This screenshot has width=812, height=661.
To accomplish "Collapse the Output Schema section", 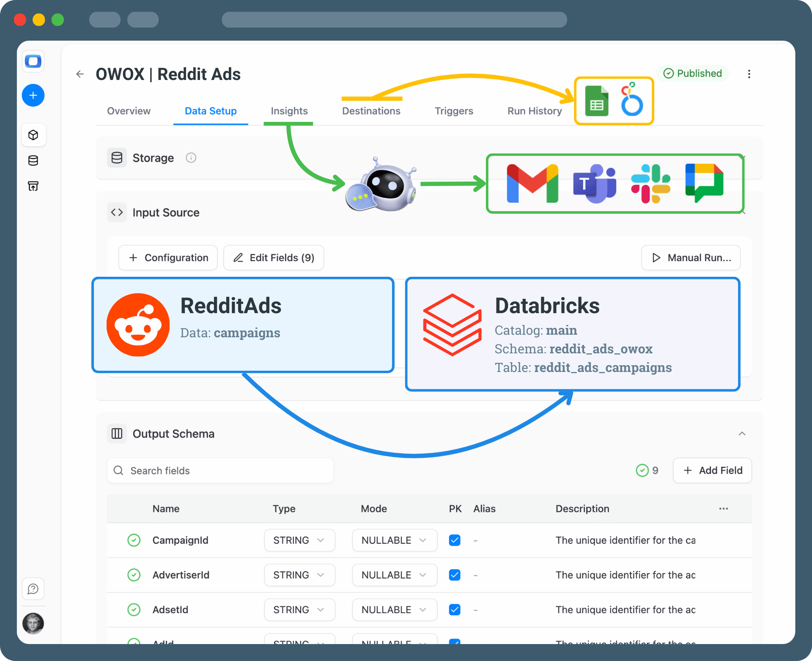I will tap(742, 433).
